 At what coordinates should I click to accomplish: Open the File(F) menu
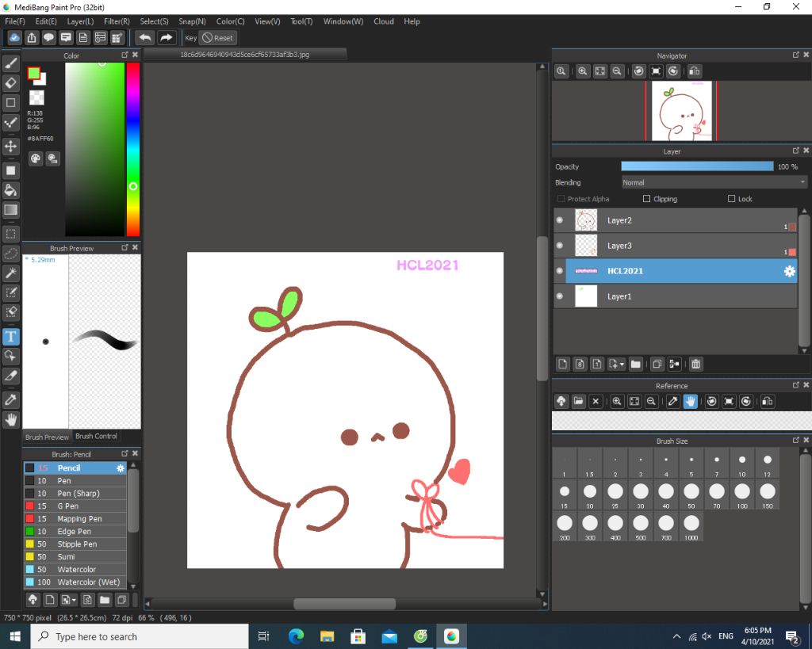[15, 21]
